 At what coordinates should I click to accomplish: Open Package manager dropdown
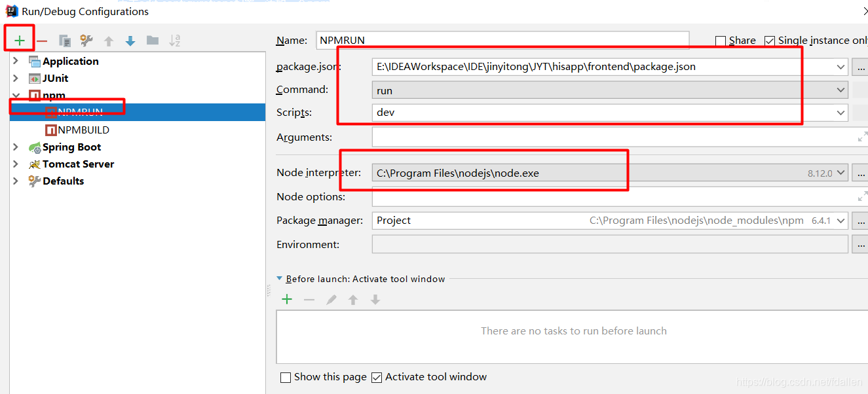[x=840, y=221]
